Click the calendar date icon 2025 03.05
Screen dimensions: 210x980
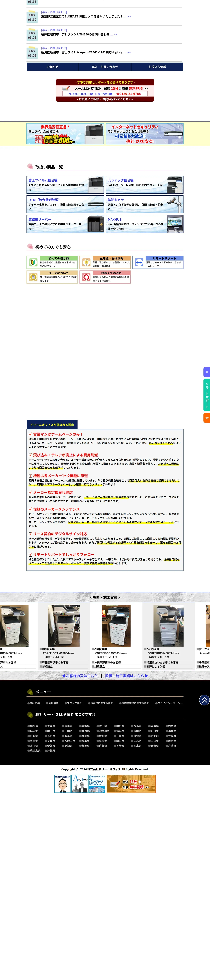coord(32,53)
